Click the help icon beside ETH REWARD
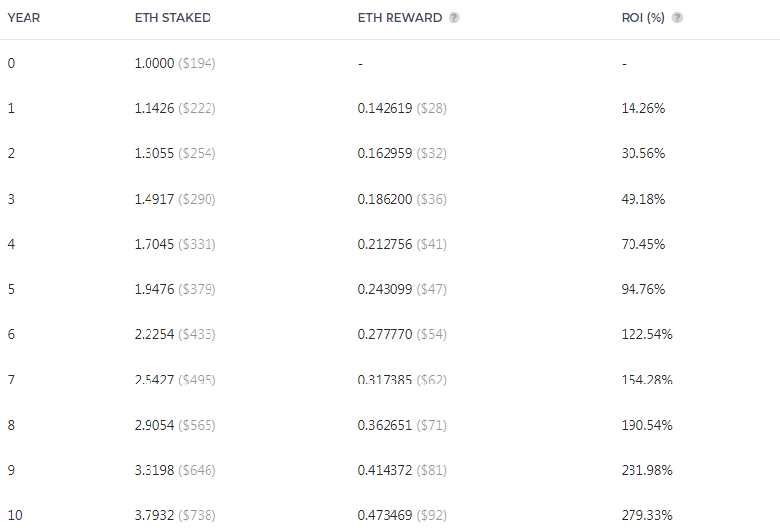The image size is (780, 532). (453, 18)
